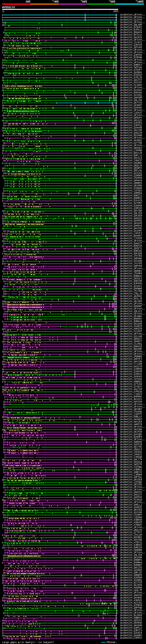Screen dimensions: 146x644
Task: Click the red 20% identity legend bar
Action: 16,4
